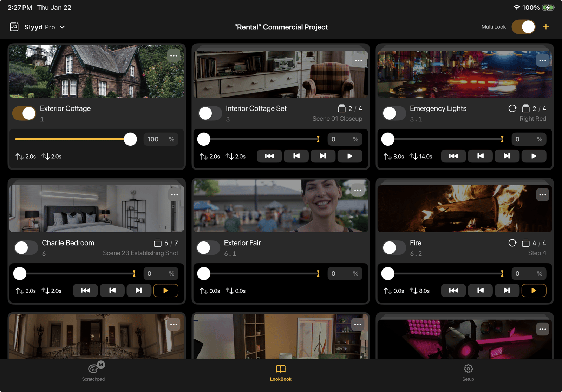Go to next cue in Charlie Bedroom
The height and width of the screenshot is (392, 562).
139,291
